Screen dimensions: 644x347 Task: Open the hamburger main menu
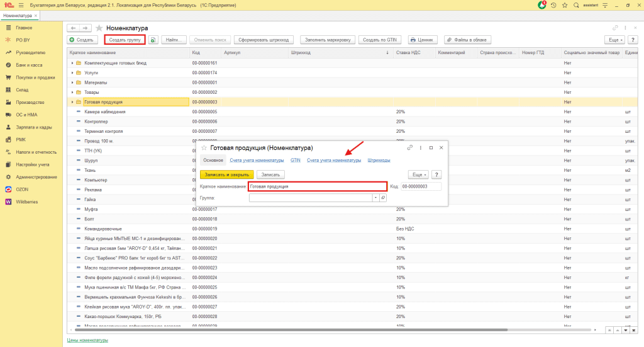(x=21, y=5)
